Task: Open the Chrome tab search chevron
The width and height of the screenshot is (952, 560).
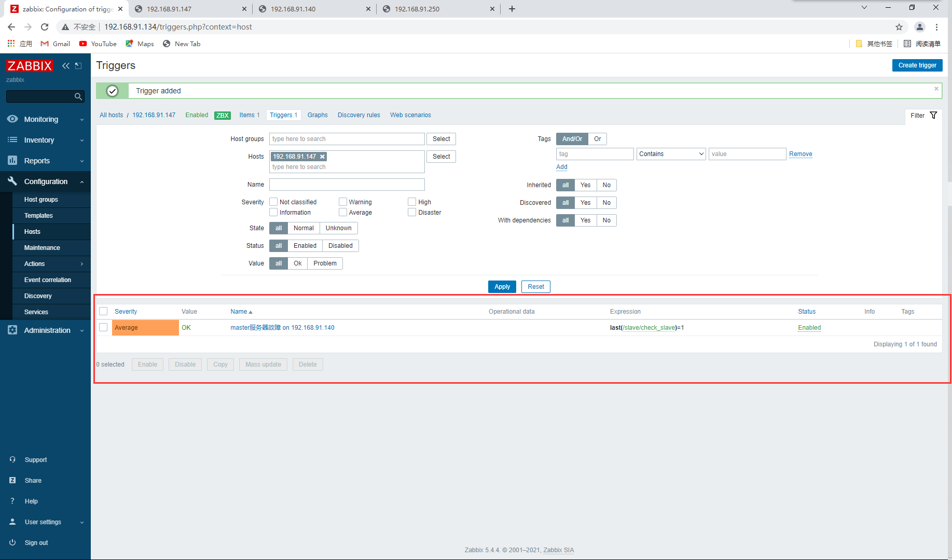Action: [x=864, y=7]
